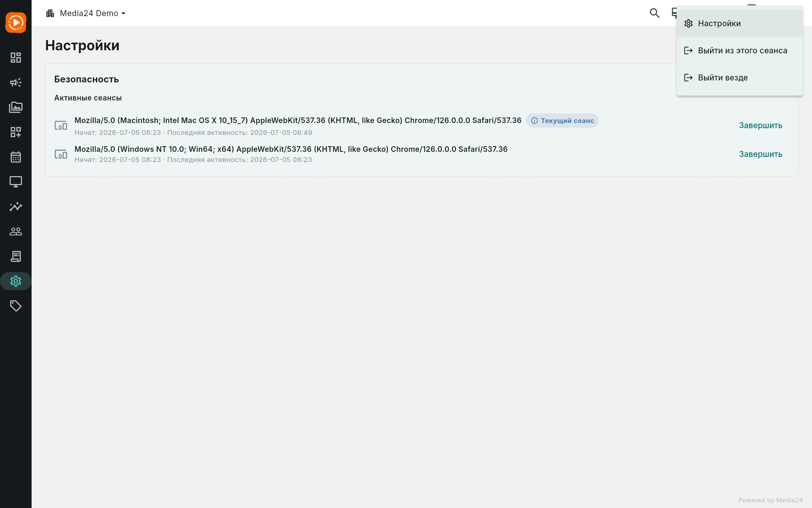This screenshot has width=812, height=508.
Task: Click the Активные сеансы subheading
Action: (x=88, y=98)
